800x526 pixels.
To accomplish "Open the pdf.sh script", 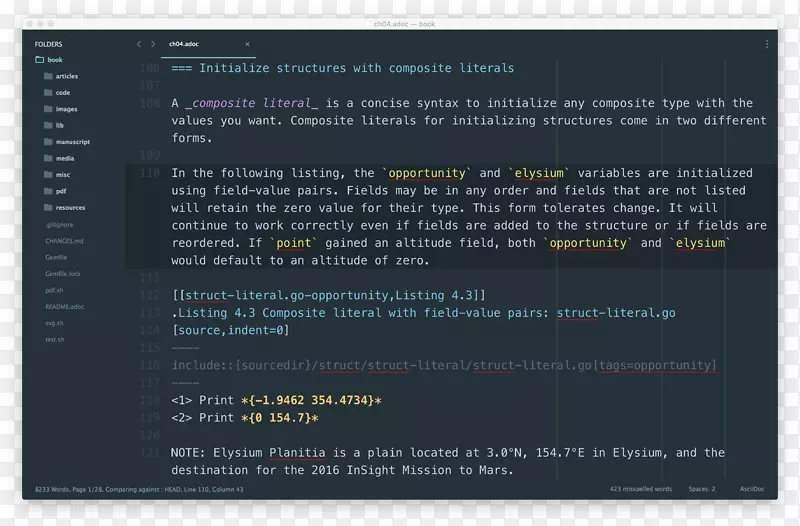I will click(x=54, y=290).
